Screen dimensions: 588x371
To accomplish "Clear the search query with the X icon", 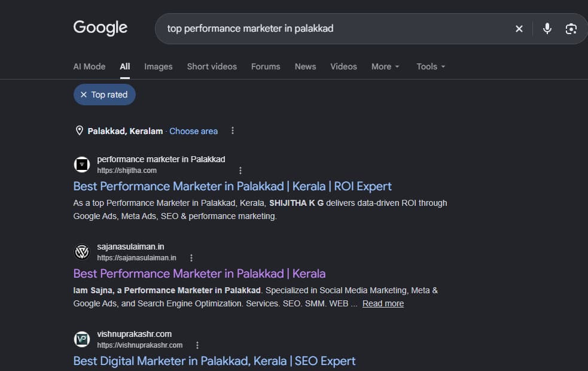I will pos(519,29).
